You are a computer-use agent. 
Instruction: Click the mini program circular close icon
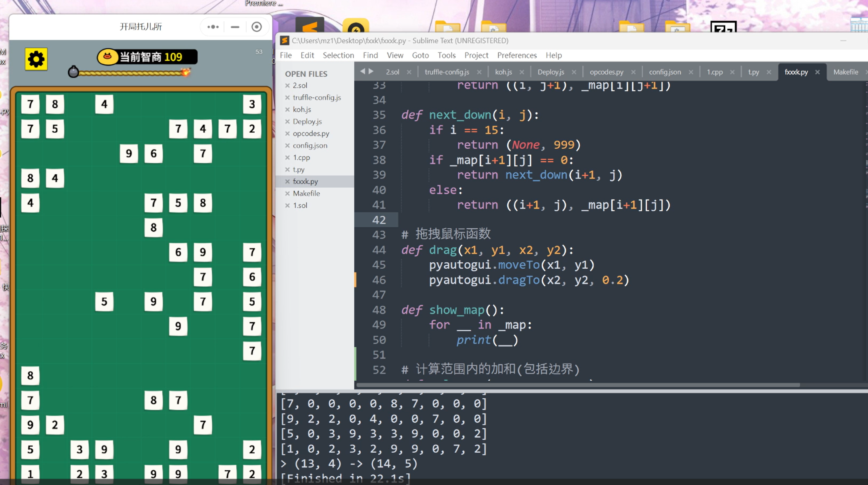pos(257,27)
